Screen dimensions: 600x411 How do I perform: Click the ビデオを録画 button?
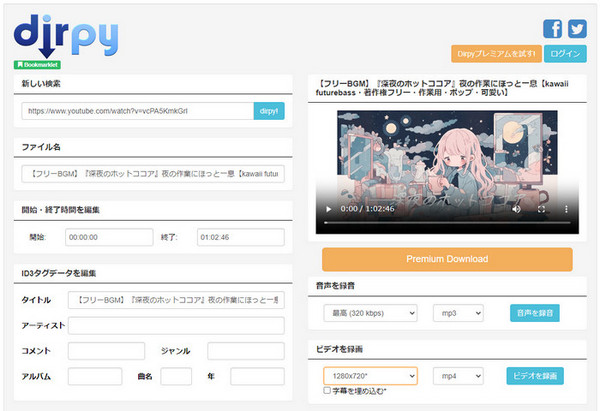click(x=535, y=376)
